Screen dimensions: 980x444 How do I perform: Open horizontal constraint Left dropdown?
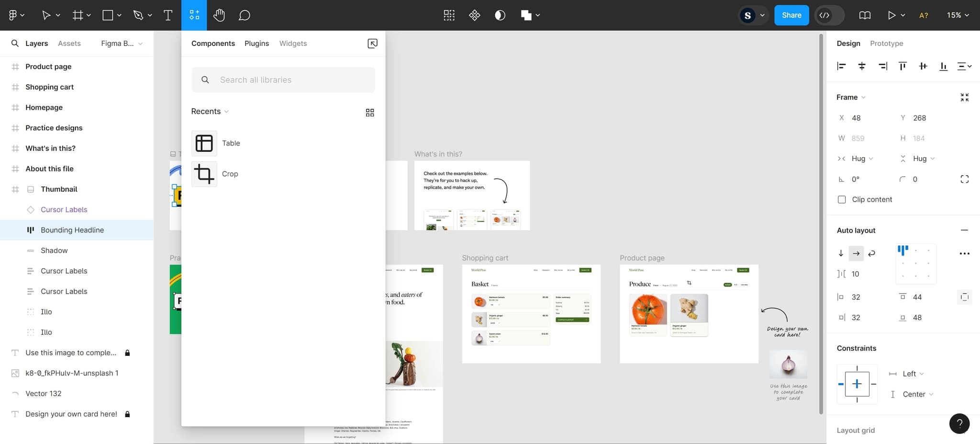(913, 374)
